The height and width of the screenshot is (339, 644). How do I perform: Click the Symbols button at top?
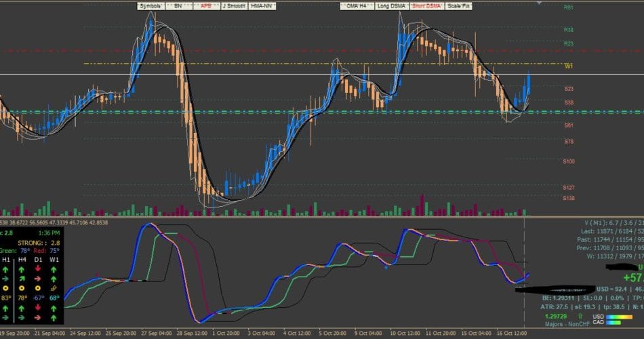[150, 5]
